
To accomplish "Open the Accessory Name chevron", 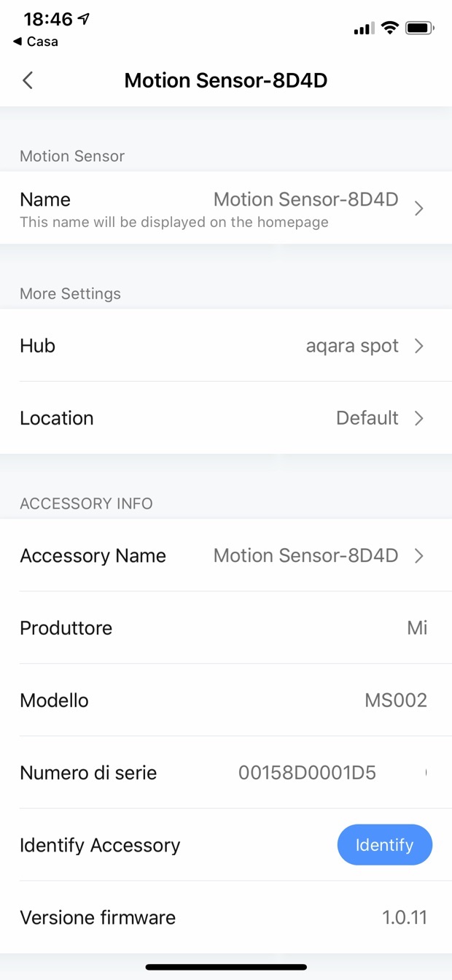I will (419, 556).
